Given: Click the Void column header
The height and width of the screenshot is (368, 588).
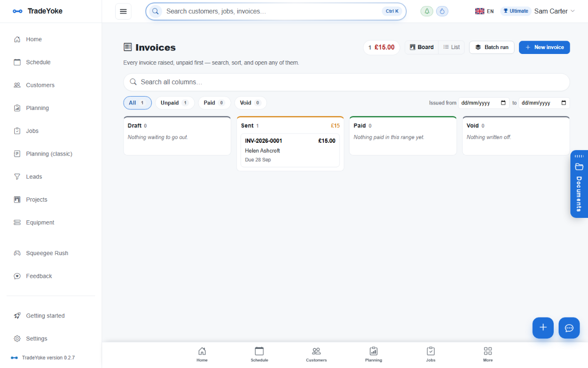Looking at the screenshot, I should (x=516, y=126).
